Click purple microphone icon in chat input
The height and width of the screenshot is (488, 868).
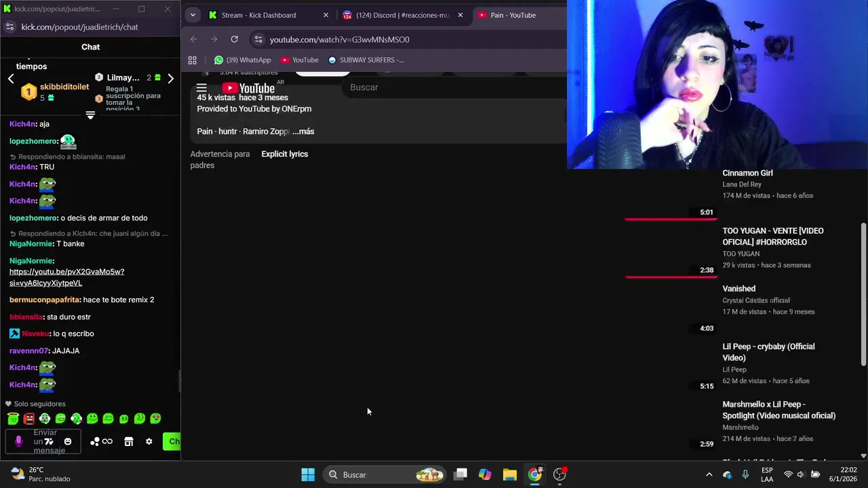coord(18,442)
